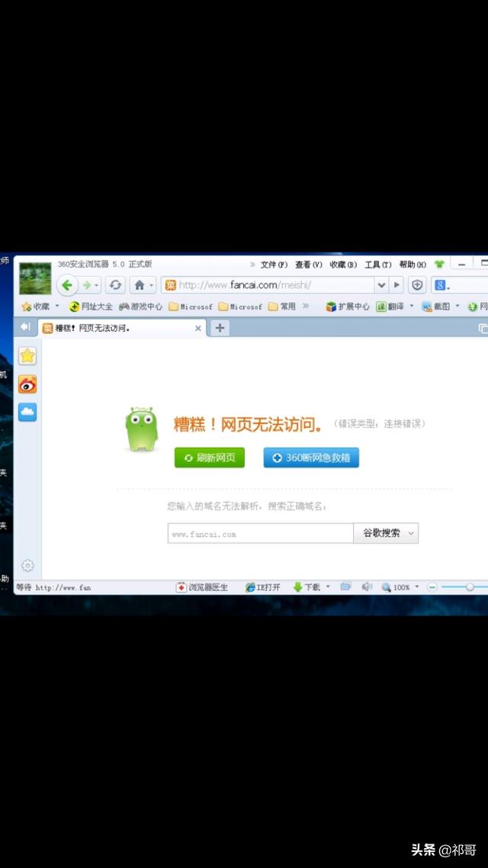The image size is (488, 868).
Task: Click the green monster error mascot
Action: (141, 429)
